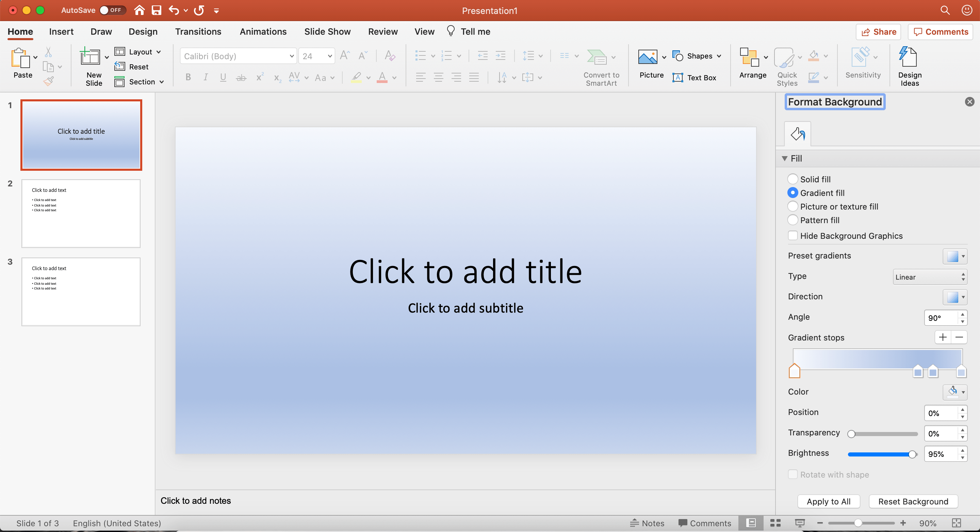Select slide 2 thumbnail
This screenshot has width=980, height=532.
tap(81, 213)
